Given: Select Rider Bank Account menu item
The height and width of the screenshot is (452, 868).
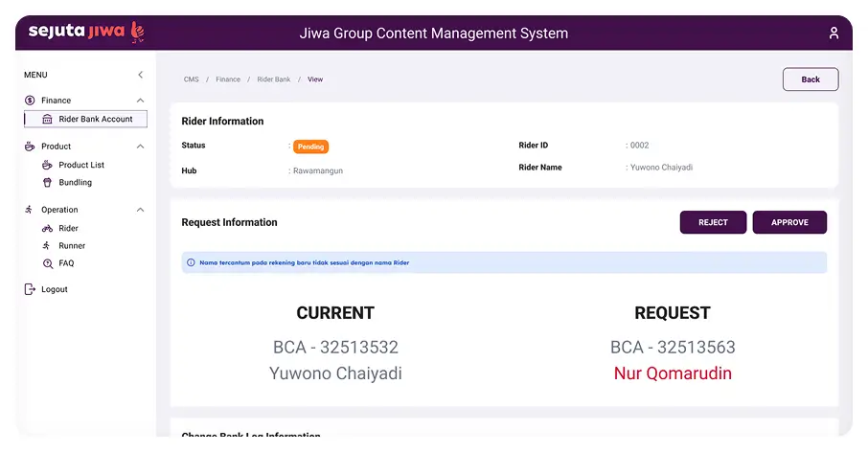Looking at the screenshot, I should [x=95, y=120].
